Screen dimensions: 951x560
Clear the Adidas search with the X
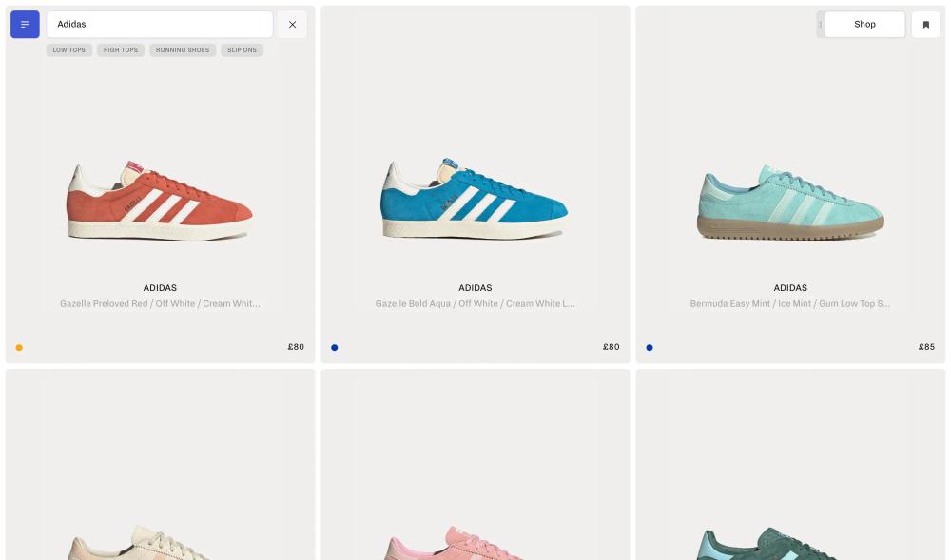pyautogui.click(x=292, y=24)
